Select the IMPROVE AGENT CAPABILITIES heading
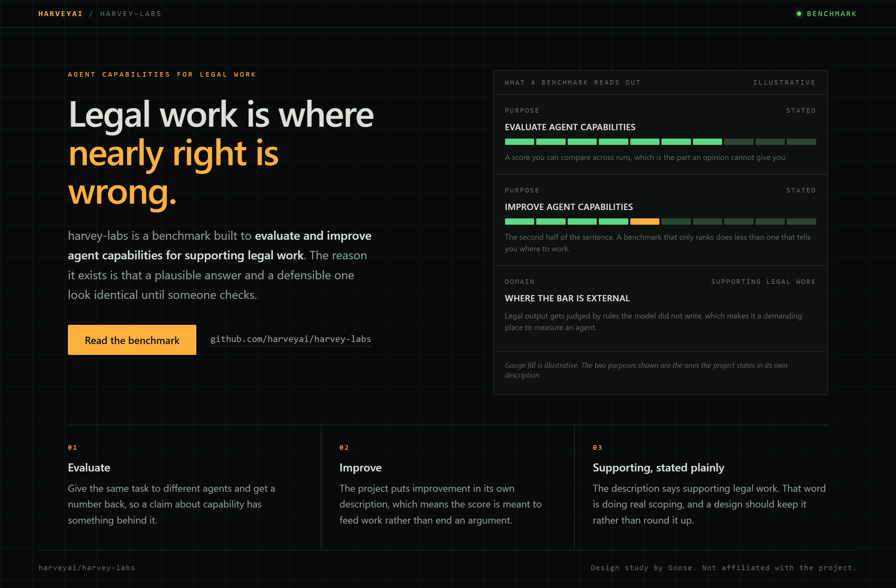 tap(568, 207)
